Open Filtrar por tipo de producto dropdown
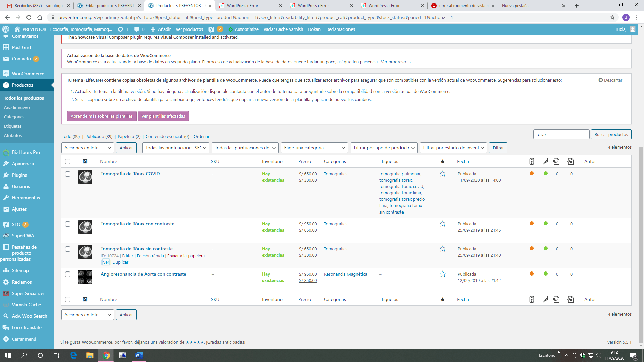644x362 pixels. coord(384,148)
